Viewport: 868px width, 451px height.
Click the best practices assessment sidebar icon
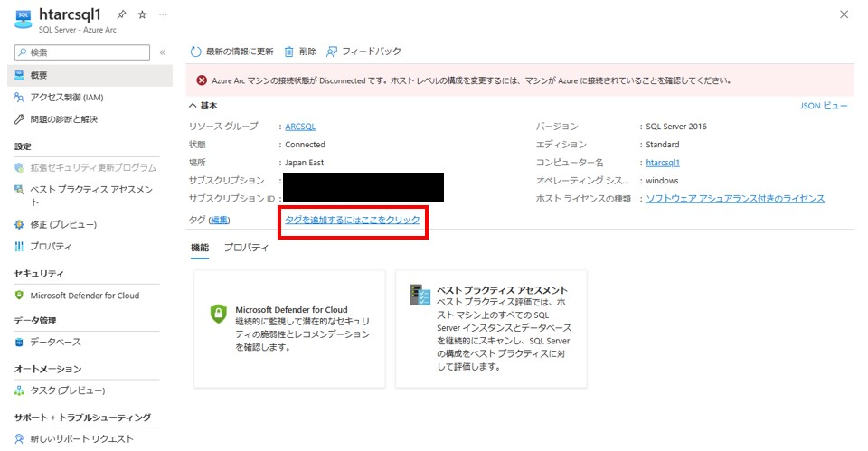point(19,190)
